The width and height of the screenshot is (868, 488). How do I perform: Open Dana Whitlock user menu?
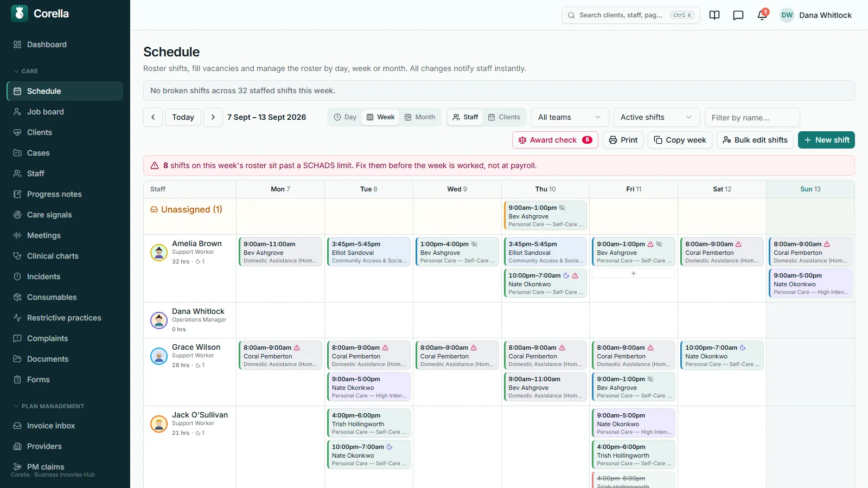click(816, 15)
